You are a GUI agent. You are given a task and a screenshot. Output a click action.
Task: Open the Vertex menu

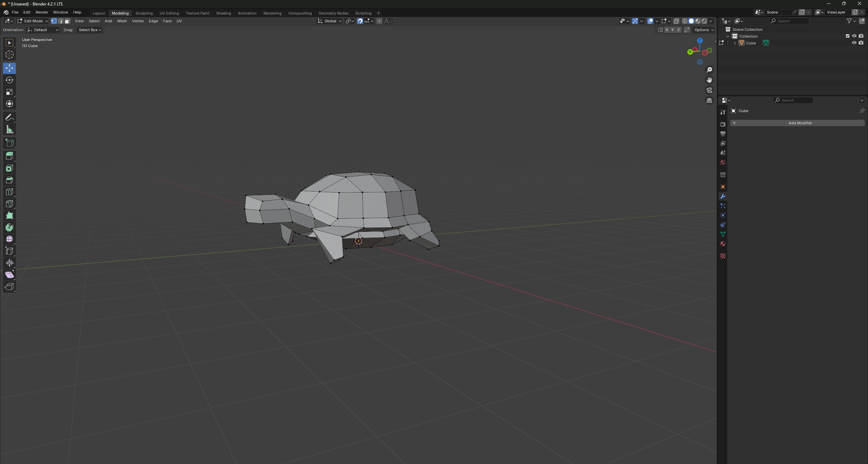(138, 21)
